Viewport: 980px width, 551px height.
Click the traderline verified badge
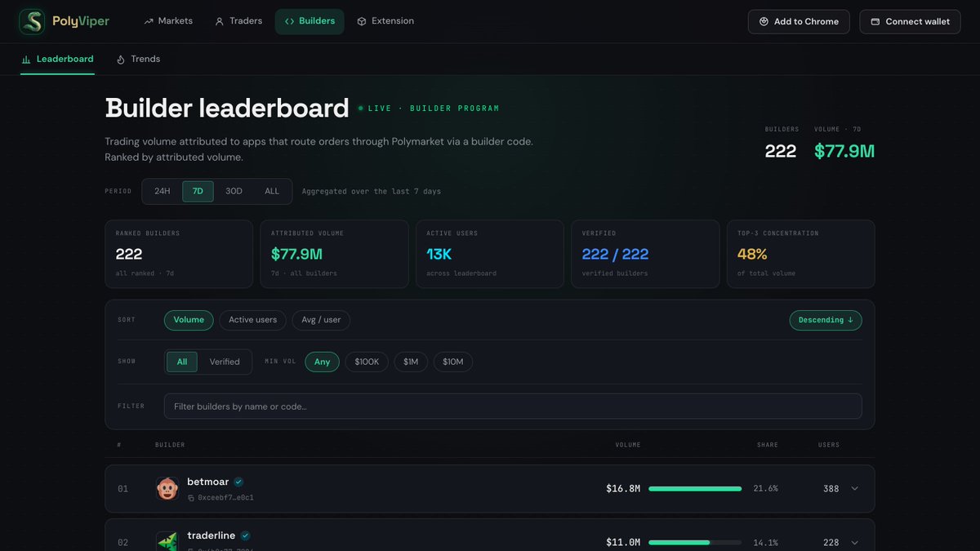click(245, 536)
